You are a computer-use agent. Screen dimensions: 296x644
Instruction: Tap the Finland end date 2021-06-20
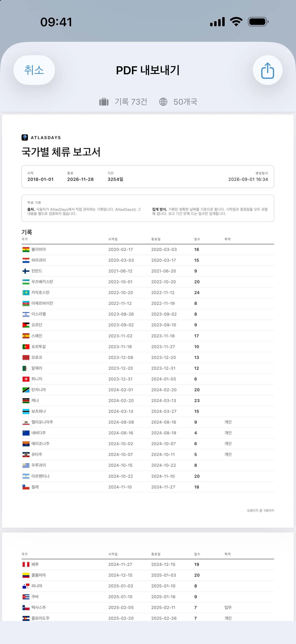pyautogui.click(x=163, y=271)
